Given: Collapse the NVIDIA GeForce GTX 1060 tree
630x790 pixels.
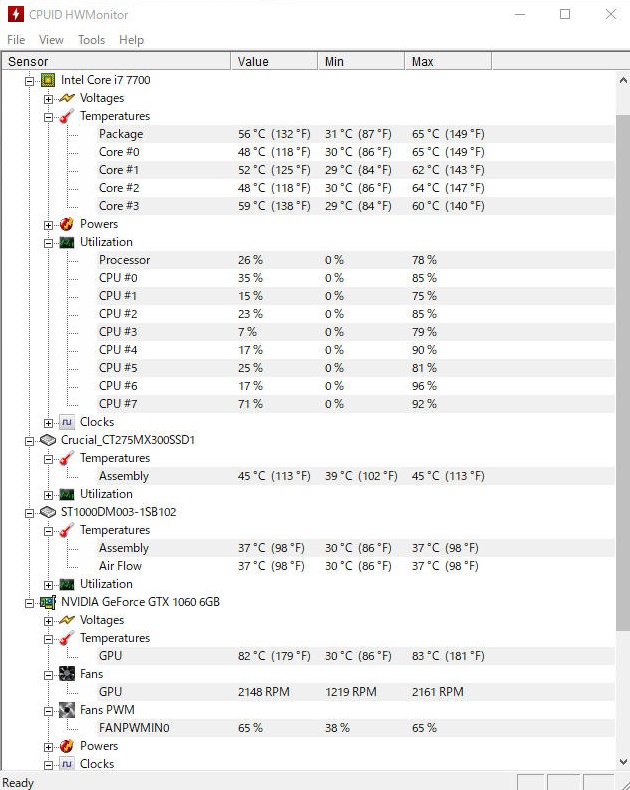Looking at the screenshot, I should pos(30,603).
